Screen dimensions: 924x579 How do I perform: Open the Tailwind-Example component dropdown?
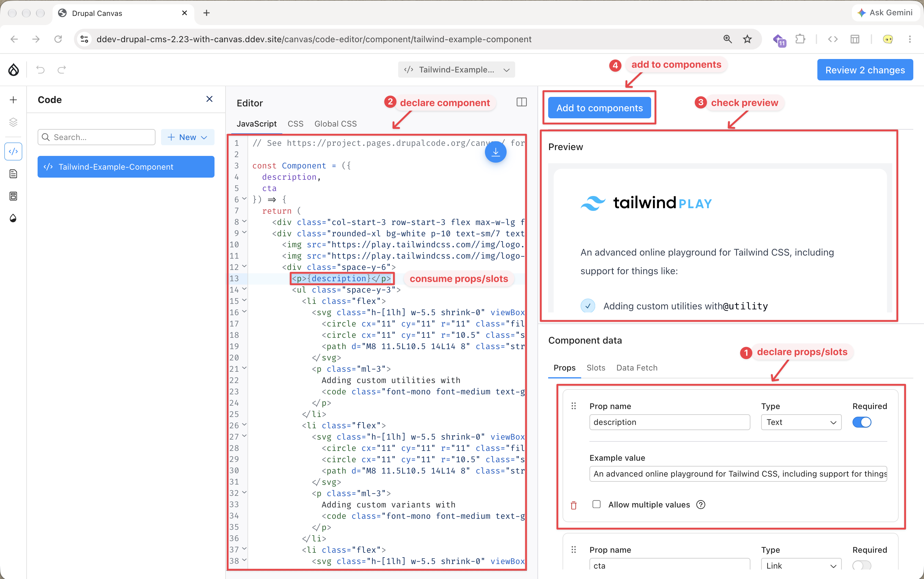(x=456, y=70)
